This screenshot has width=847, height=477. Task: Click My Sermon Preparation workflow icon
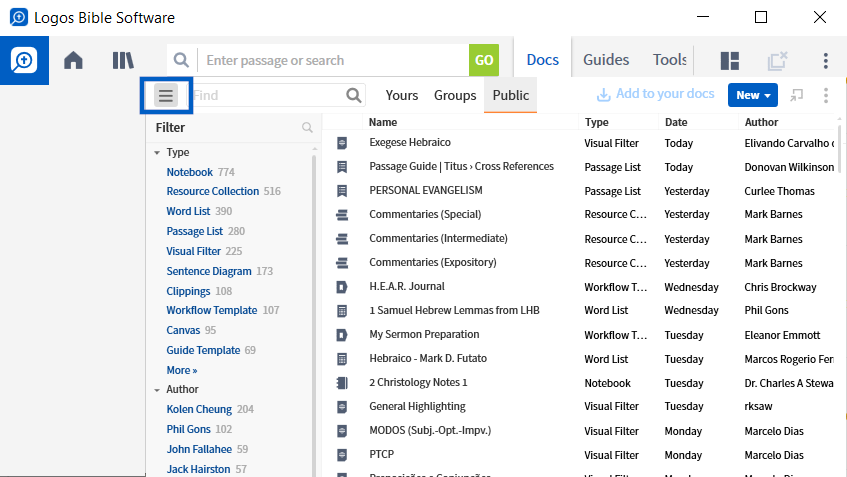(342, 335)
